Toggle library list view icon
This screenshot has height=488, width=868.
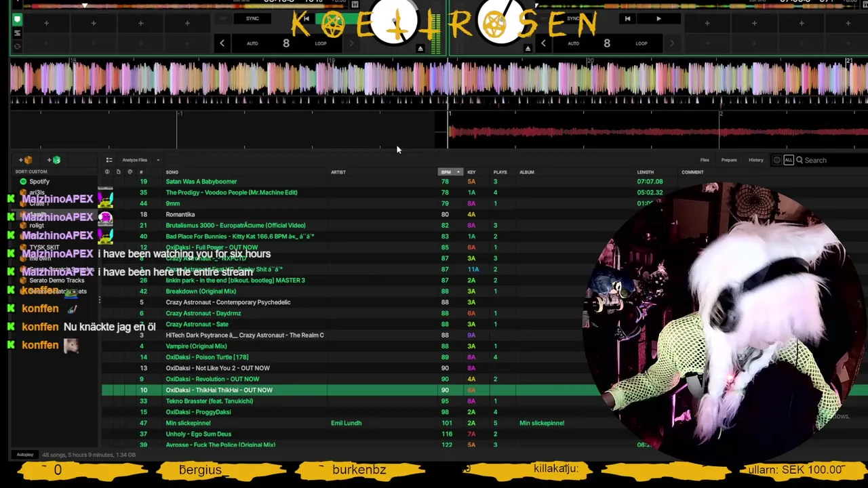coord(108,160)
